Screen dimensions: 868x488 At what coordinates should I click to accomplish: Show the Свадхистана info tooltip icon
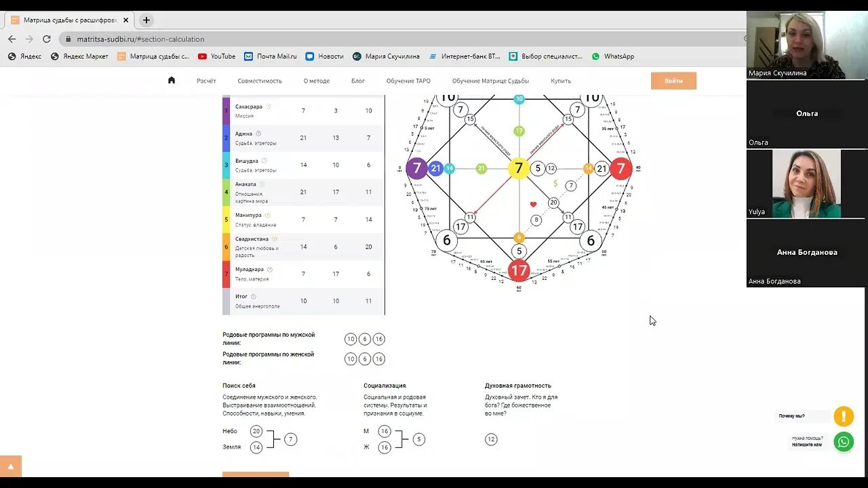pyautogui.click(x=275, y=239)
